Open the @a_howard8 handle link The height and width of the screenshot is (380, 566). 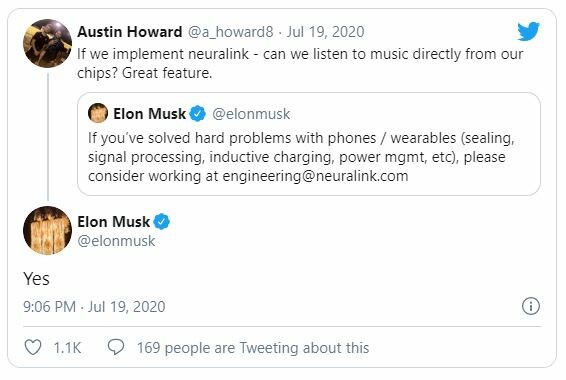point(230,32)
